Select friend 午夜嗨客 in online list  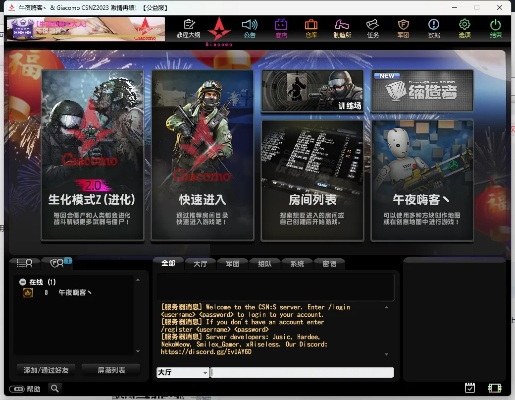point(75,292)
